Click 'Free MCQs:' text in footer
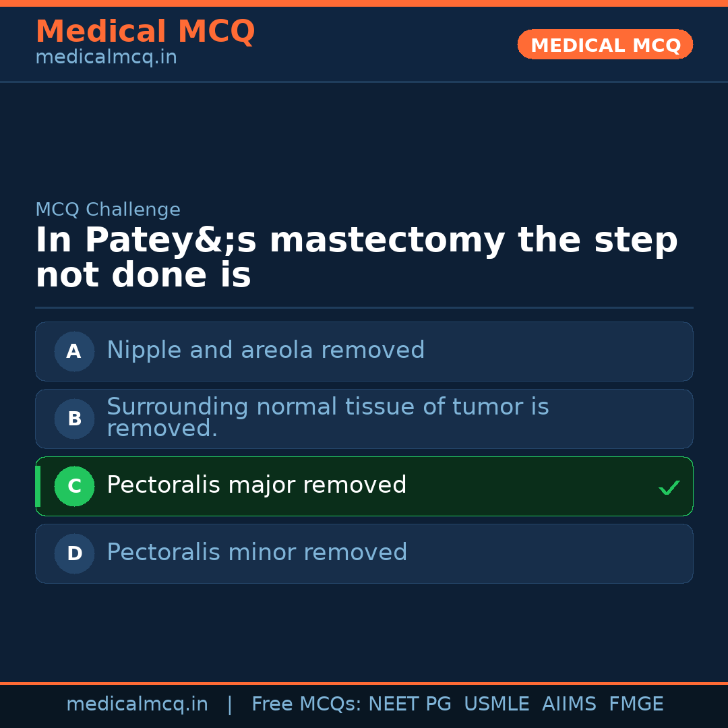This screenshot has height=728, width=728. [x=307, y=704]
